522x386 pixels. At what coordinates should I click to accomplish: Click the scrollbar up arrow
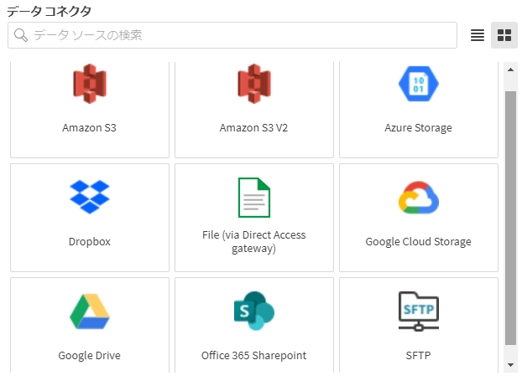click(510, 70)
